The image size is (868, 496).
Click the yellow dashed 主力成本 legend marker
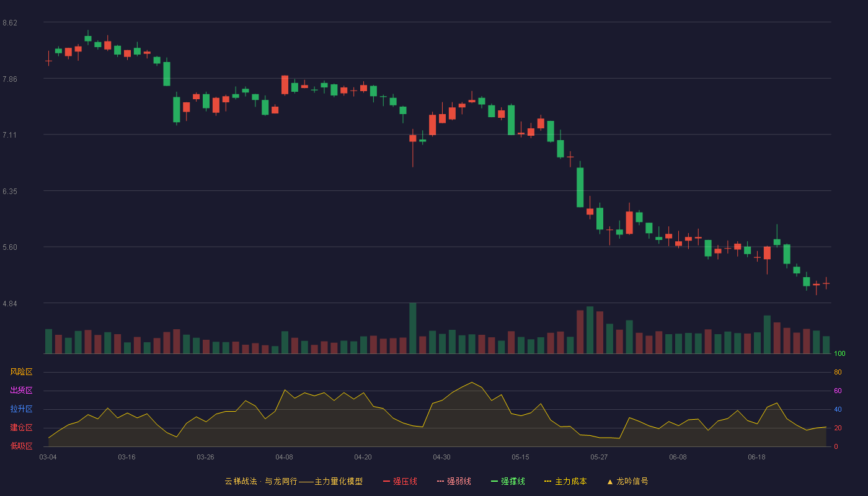pos(548,481)
